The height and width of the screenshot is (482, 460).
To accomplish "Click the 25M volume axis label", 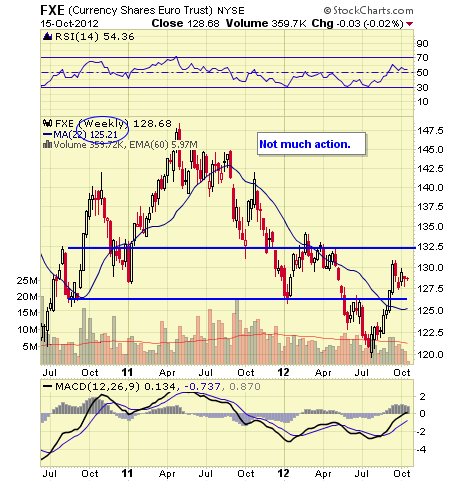I will click(27, 281).
